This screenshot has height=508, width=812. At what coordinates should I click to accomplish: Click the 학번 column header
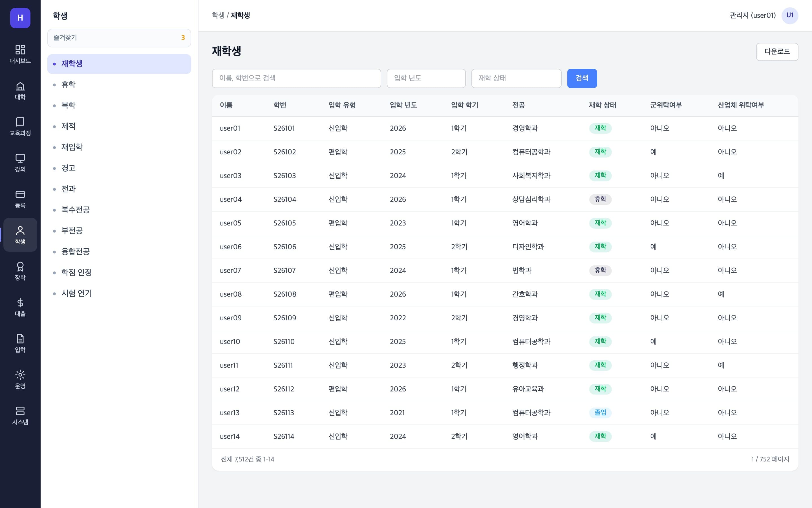279,105
